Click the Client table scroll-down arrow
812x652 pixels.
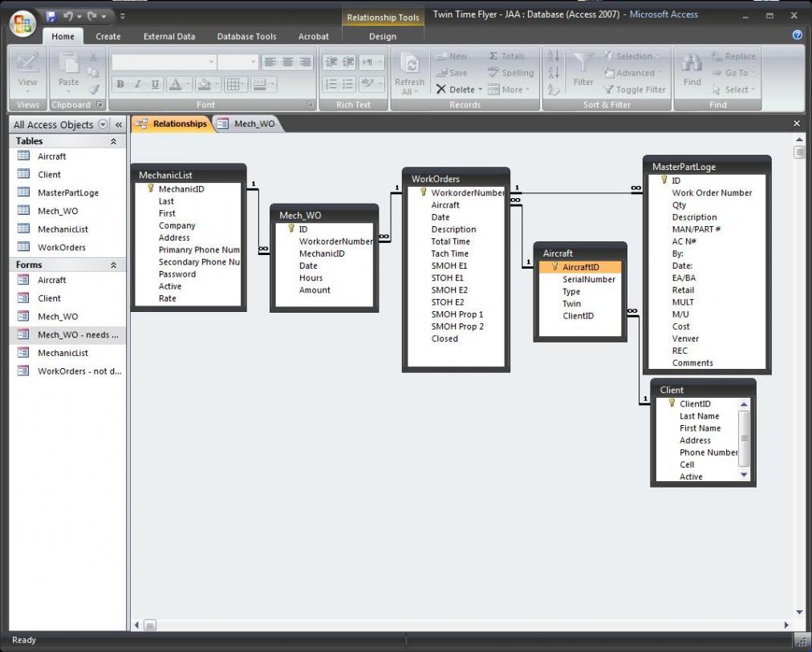(x=744, y=475)
